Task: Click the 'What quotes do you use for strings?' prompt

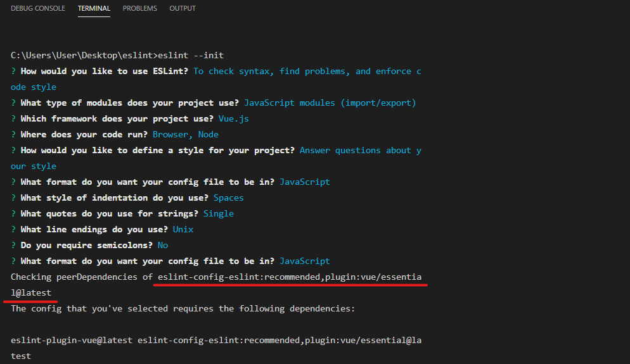Action: click(109, 213)
